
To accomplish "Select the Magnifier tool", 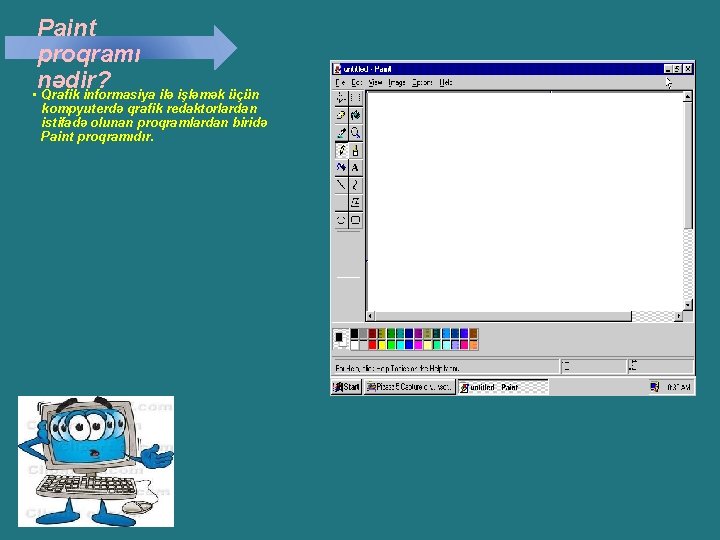I will tap(355, 133).
